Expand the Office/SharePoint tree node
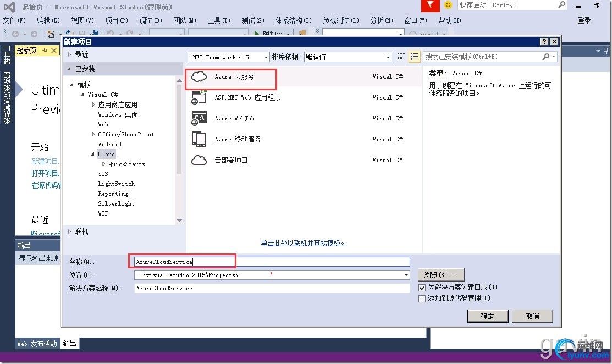612x364 pixels. tap(93, 134)
